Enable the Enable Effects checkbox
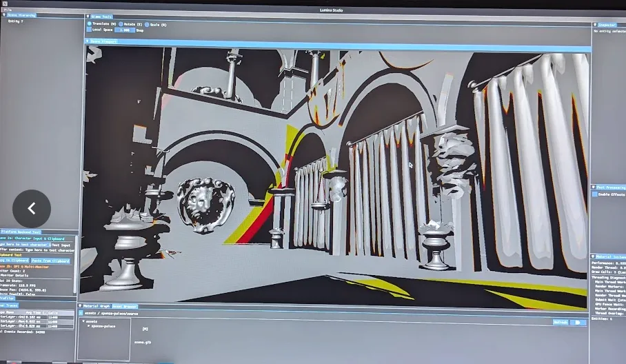The height and width of the screenshot is (364, 626). pyautogui.click(x=594, y=194)
